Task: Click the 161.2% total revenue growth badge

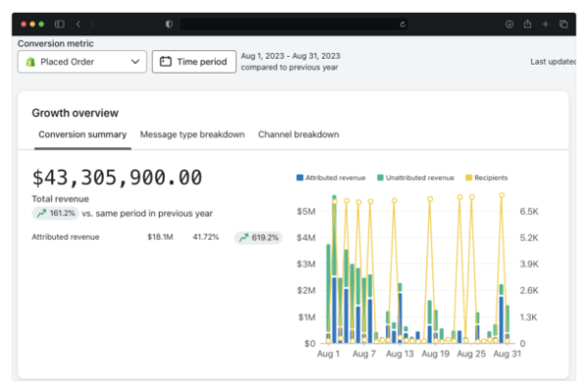Action: [x=55, y=213]
